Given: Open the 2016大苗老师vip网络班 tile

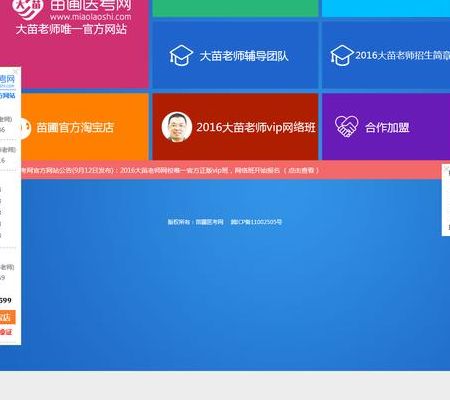Looking at the screenshot, I should pyautogui.click(x=235, y=127).
